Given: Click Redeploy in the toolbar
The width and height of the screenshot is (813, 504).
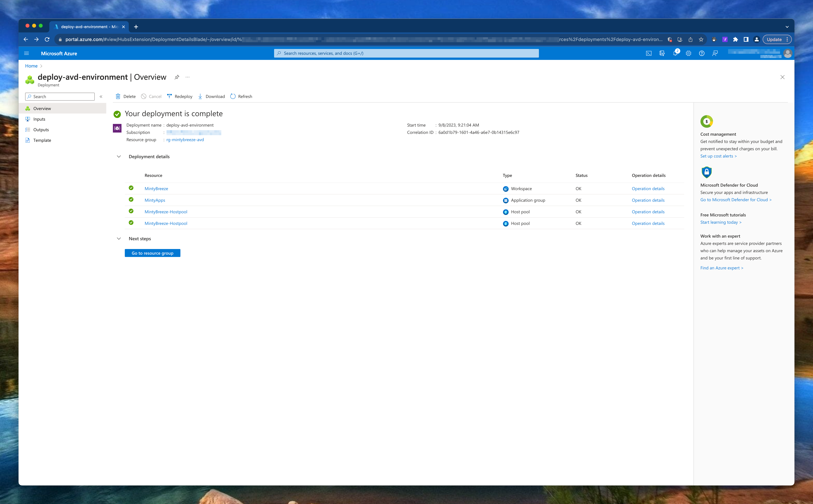Looking at the screenshot, I should (x=180, y=96).
